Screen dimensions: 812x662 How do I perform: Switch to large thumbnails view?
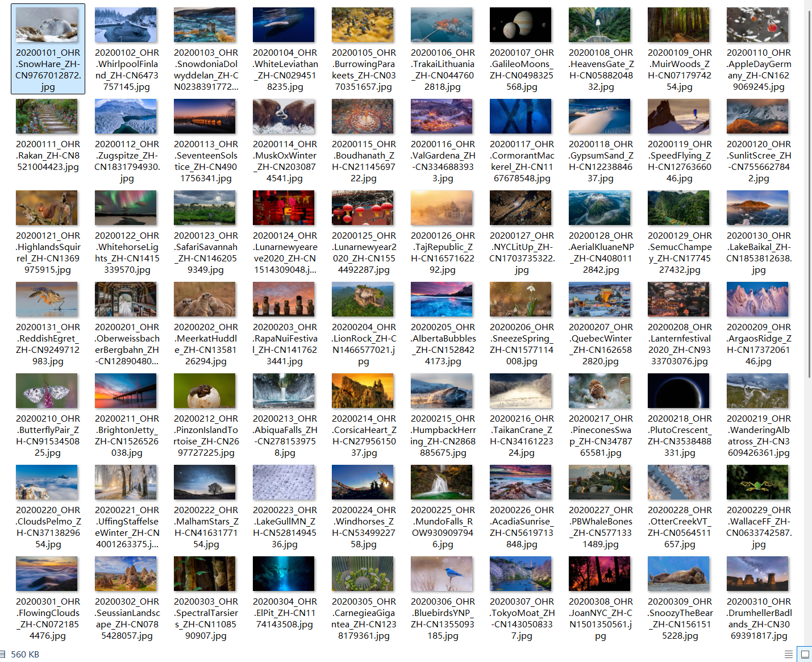click(805, 654)
